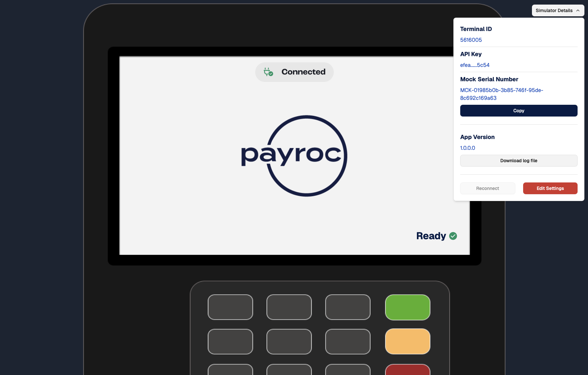
Task: Toggle Connected status on the terminal display
Action: pos(294,72)
